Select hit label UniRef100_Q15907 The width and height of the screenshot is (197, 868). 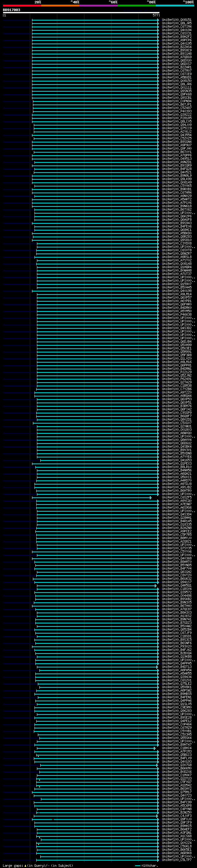coord(177,284)
